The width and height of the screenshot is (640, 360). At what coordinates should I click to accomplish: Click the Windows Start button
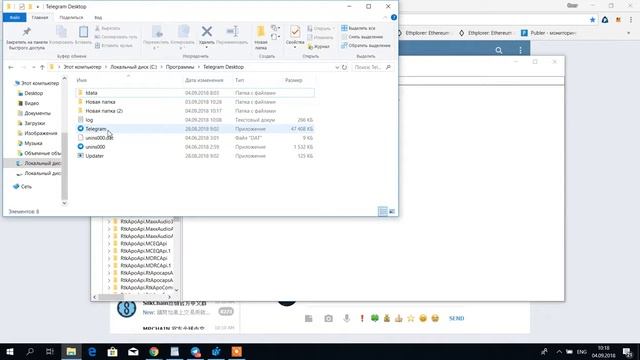point(10,351)
